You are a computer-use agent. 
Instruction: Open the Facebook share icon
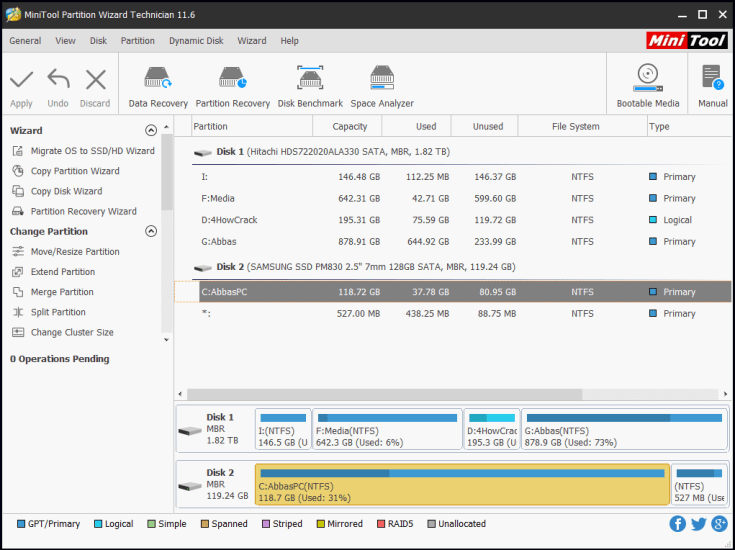click(677, 524)
